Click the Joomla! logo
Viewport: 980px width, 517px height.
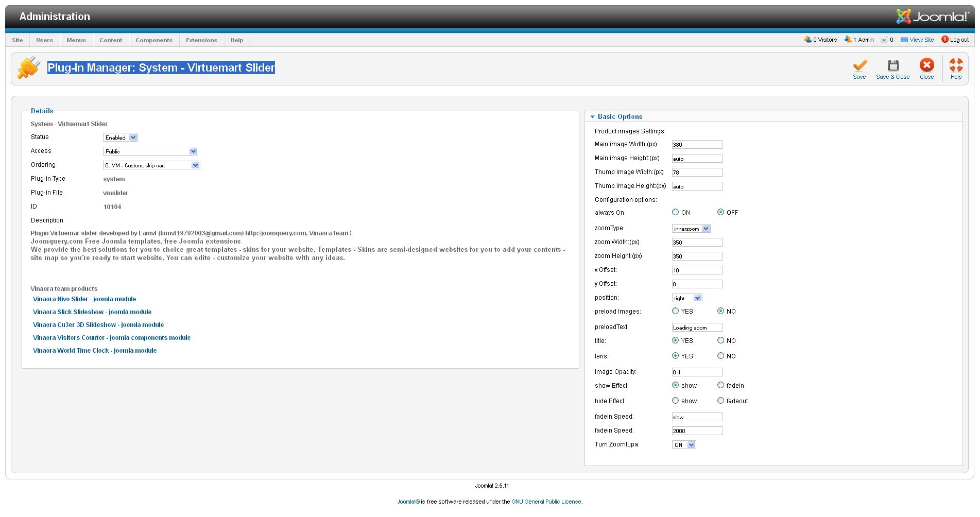(932, 16)
